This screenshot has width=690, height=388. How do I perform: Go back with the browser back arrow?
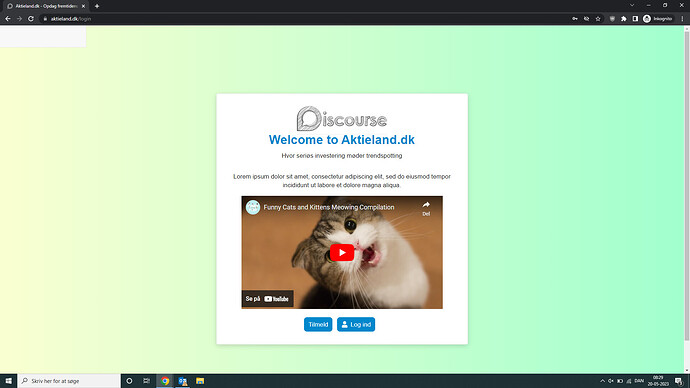point(8,18)
